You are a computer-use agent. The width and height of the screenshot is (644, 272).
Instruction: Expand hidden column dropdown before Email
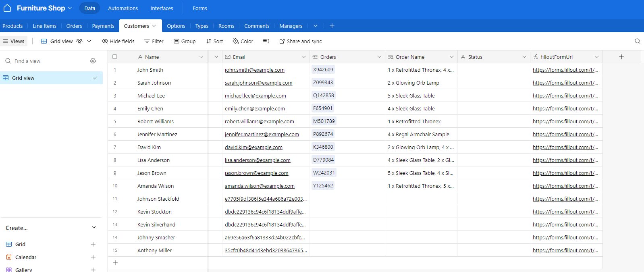coord(216,57)
